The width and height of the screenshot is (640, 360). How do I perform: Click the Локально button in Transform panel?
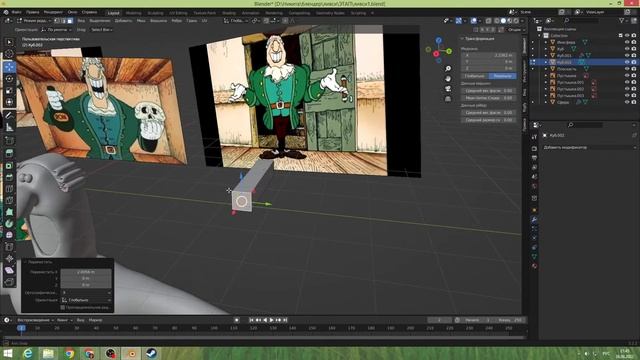(x=502, y=76)
